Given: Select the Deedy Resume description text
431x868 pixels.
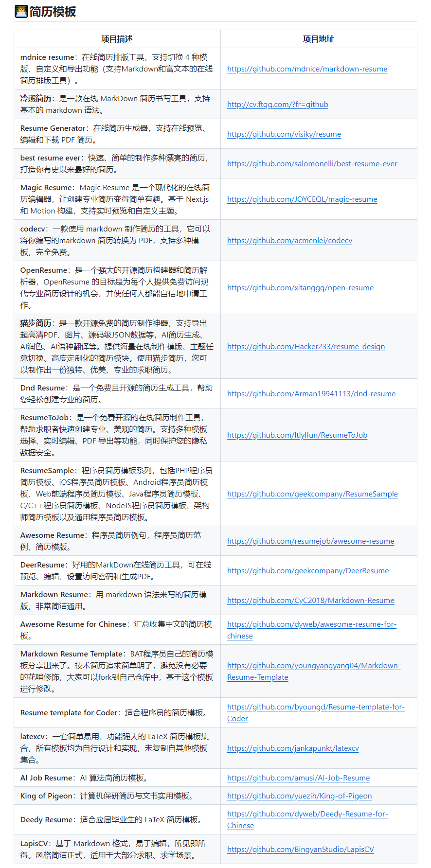Looking at the screenshot, I should pos(113,820).
